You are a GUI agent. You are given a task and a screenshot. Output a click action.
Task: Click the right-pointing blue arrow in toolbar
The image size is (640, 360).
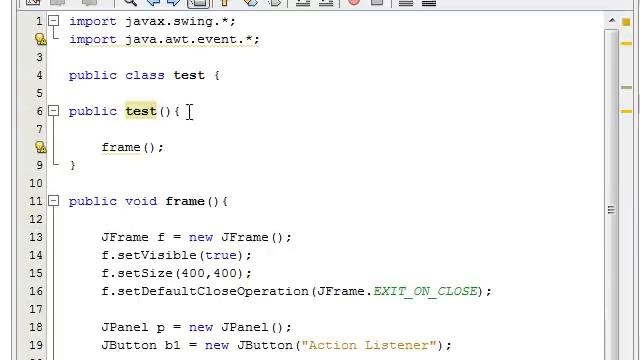click(x=174, y=2)
